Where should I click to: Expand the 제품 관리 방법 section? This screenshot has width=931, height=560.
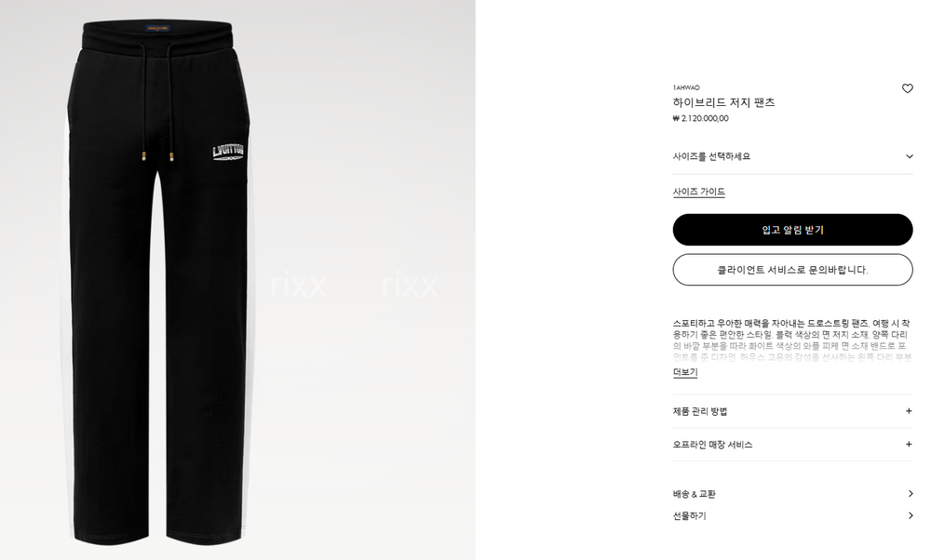click(x=792, y=411)
